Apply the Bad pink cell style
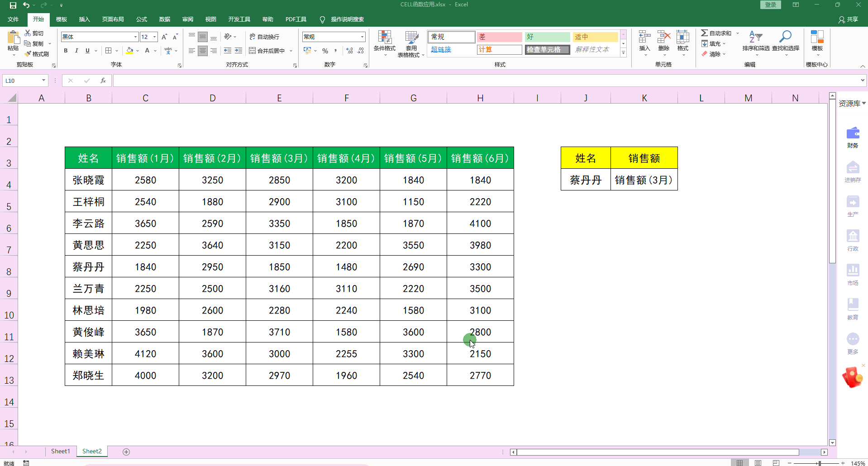Image resolution: width=868 pixels, height=466 pixels. [499, 37]
